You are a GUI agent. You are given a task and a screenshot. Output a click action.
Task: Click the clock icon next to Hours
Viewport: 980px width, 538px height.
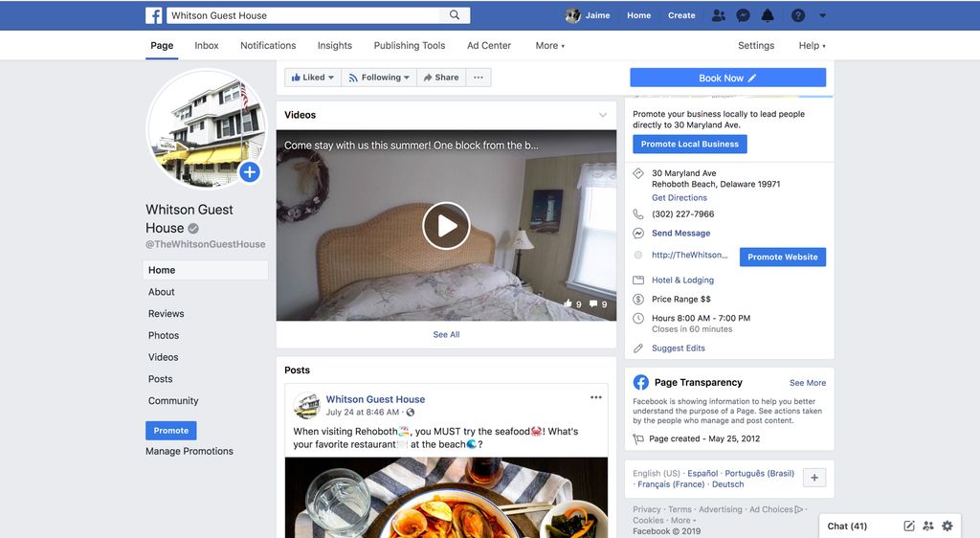click(x=638, y=318)
